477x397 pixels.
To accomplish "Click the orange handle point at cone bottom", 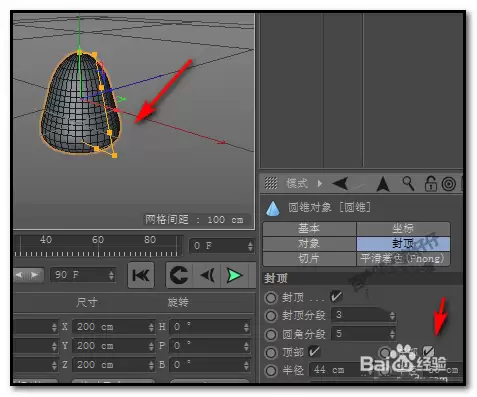I will [x=114, y=155].
